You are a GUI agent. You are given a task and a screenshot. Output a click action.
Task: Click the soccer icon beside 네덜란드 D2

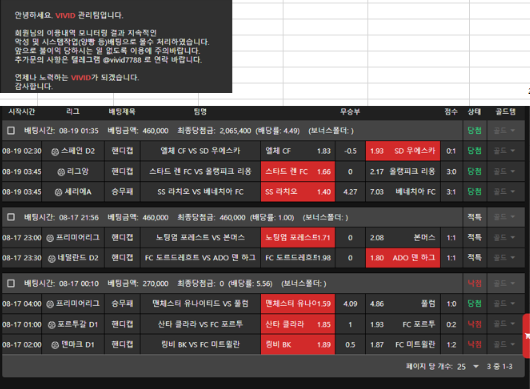[x=52, y=259]
